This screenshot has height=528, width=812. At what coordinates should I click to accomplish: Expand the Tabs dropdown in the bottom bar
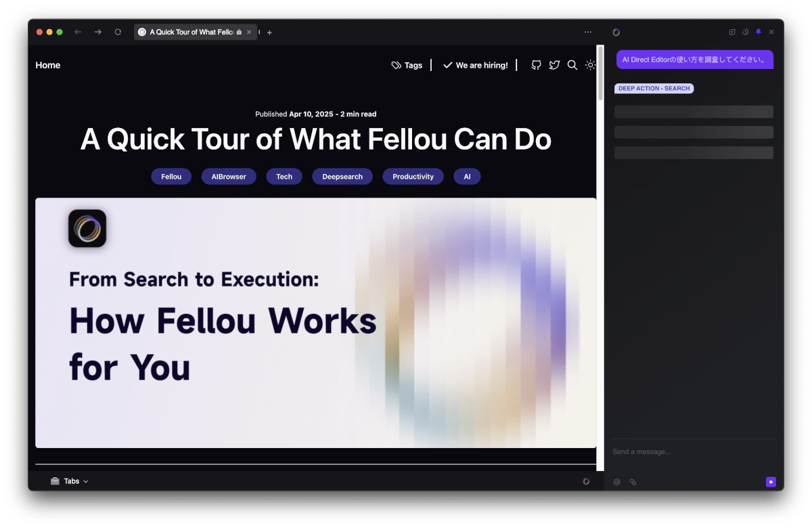coord(70,481)
